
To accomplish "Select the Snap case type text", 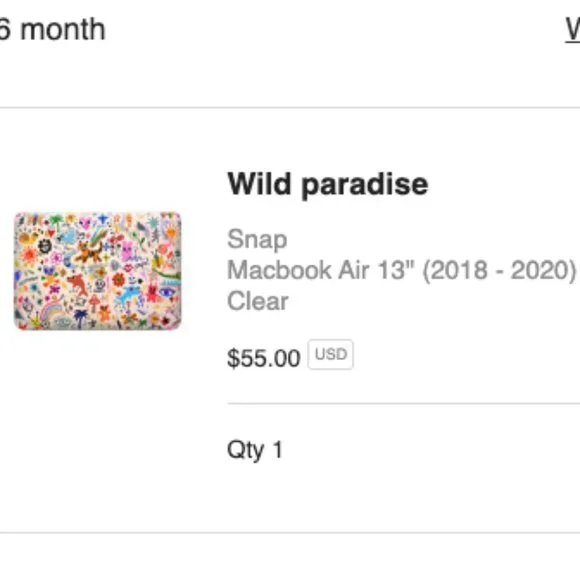I will (257, 240).
